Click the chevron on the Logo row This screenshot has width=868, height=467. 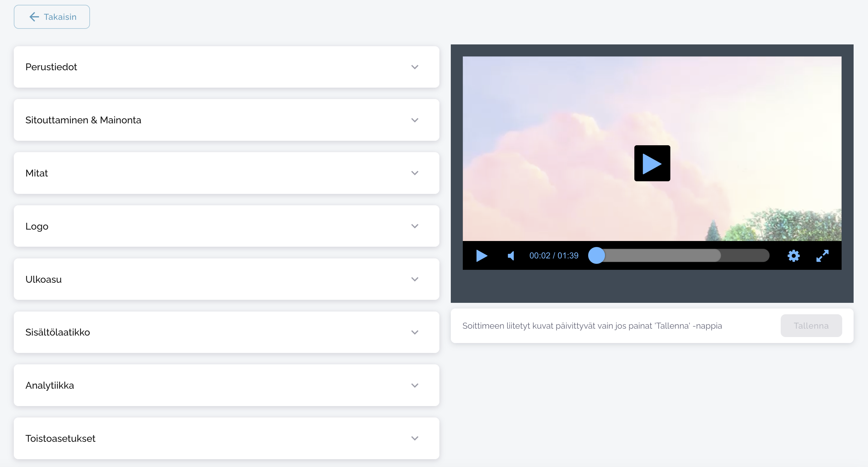coord(415,226)
